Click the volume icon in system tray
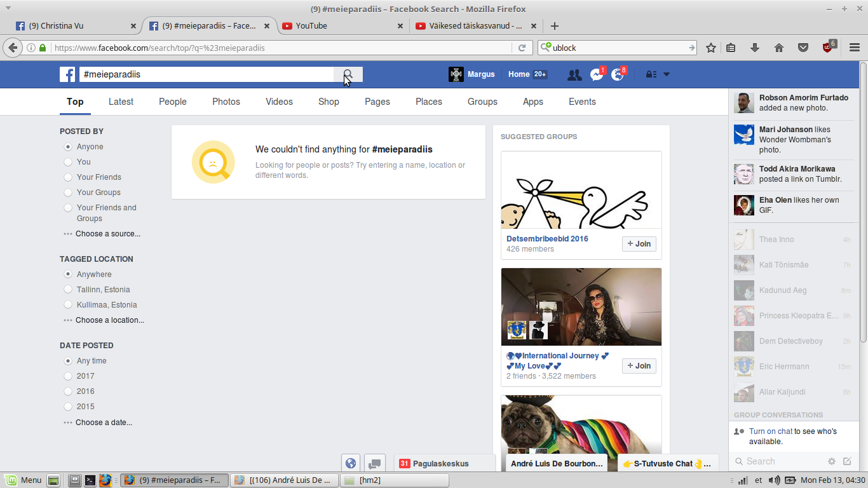The width and height of the screenshot is (868, 488). click(x=774, y=480)
